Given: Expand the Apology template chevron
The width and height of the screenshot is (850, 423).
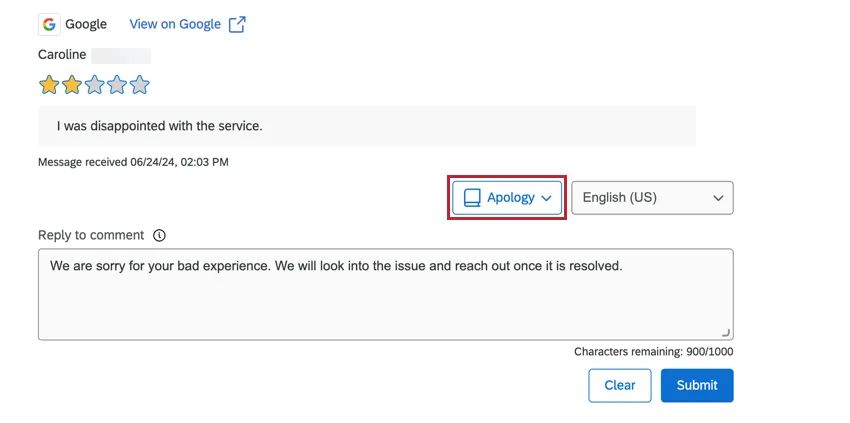Looking at the screenshot, I should 546,198.
